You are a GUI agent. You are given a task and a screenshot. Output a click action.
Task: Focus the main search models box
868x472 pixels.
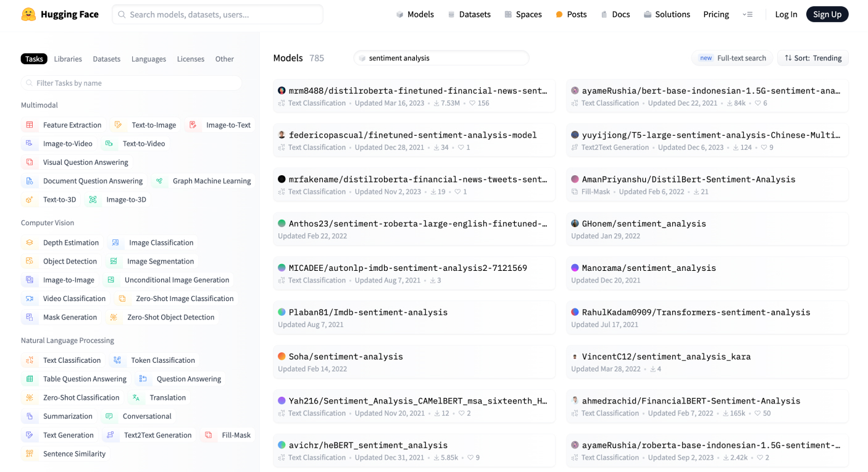coord(217,14)
